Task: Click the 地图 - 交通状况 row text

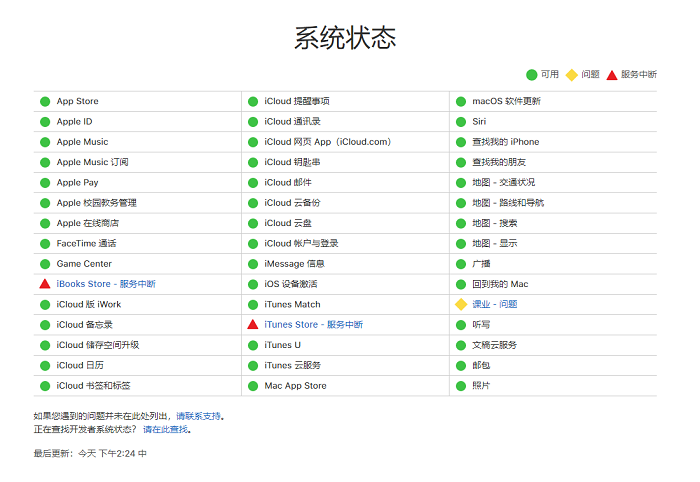Action: tap(504, 183)
